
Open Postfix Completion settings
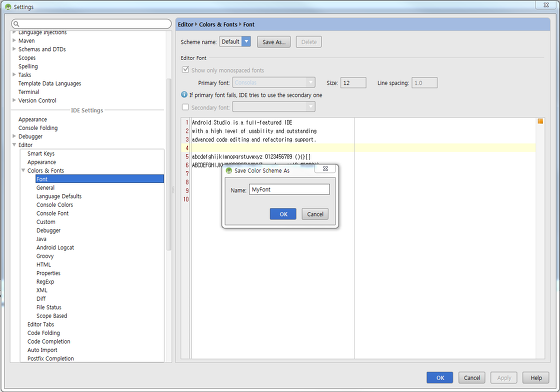pos(51,358)
